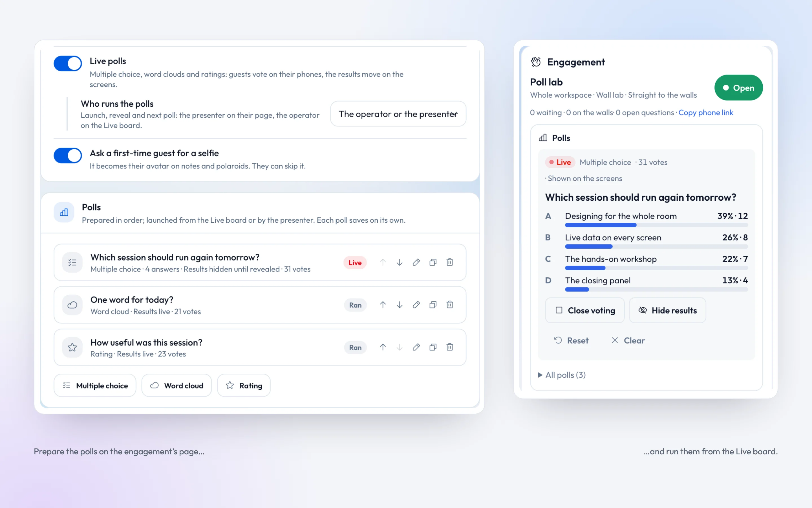Click the 'Designing for the whole room' result bar
Image resolution: width=812 pixels, height=508 pixels.
tap(656, 225)
